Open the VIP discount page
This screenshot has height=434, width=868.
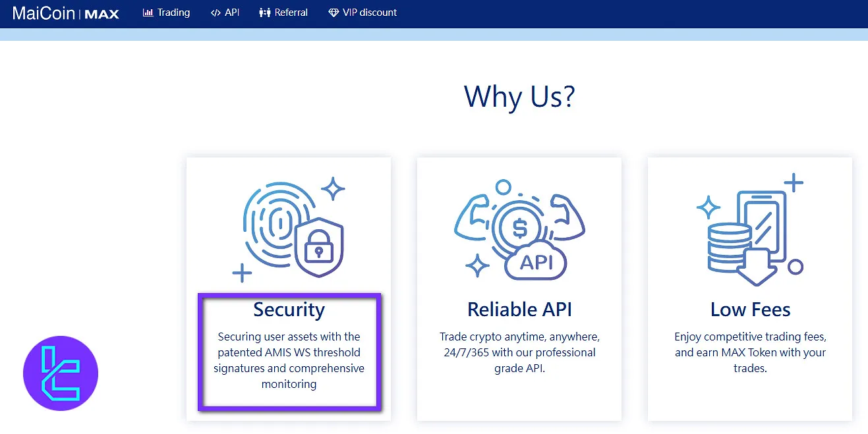pyautogui.click(x=362, y=13)
